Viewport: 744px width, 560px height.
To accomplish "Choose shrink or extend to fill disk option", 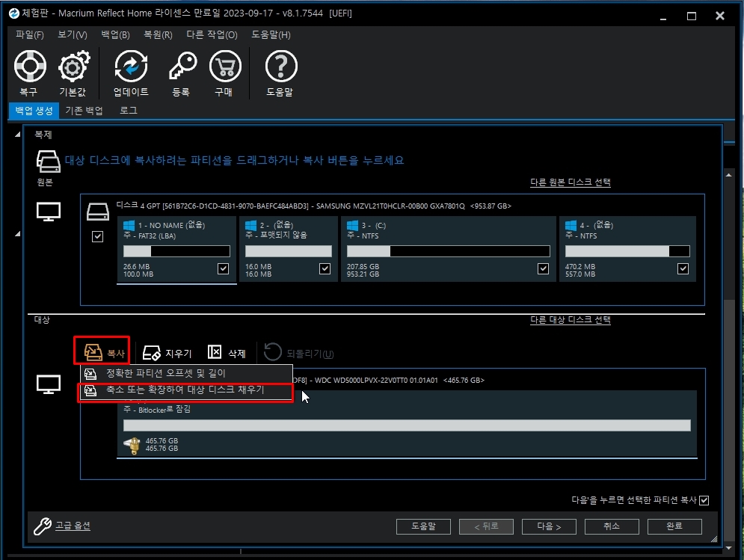I will 186,390.
